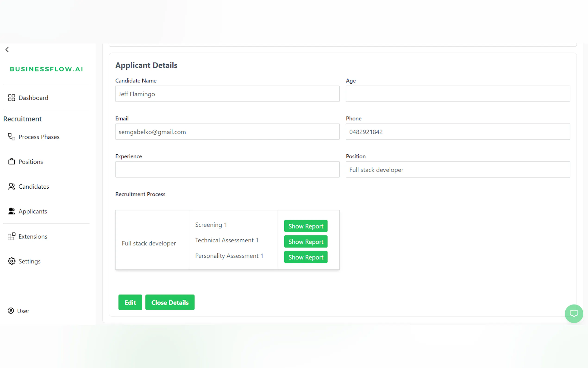Open the chat support bubble
The height and width of the screenshot is (368, 588).
[x=574, y=314]
